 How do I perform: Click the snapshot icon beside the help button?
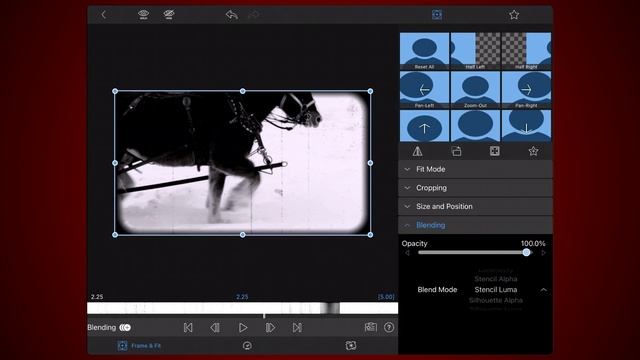tap(371, 327)
